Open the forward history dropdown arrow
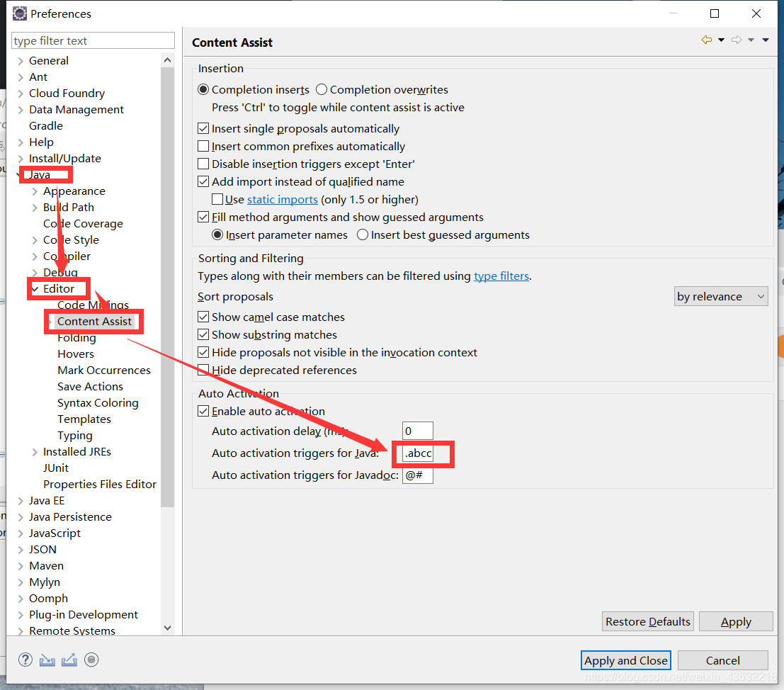 (x=751, y=40)
